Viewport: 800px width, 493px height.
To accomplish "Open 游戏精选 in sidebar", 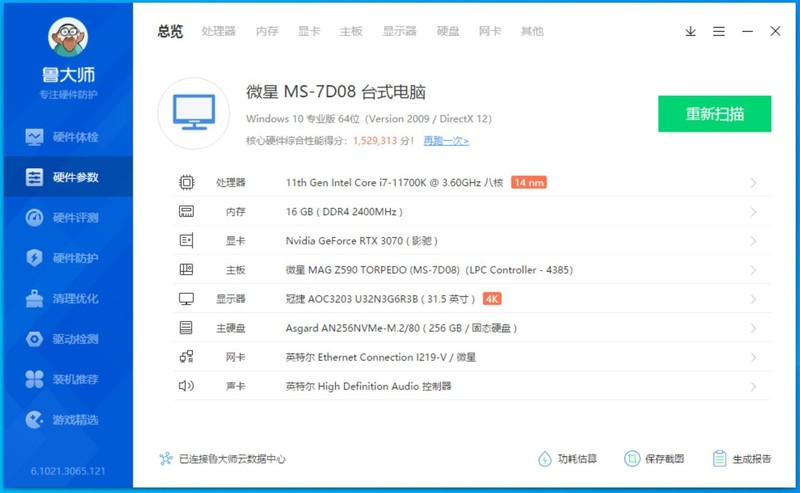I will point(65,420).
